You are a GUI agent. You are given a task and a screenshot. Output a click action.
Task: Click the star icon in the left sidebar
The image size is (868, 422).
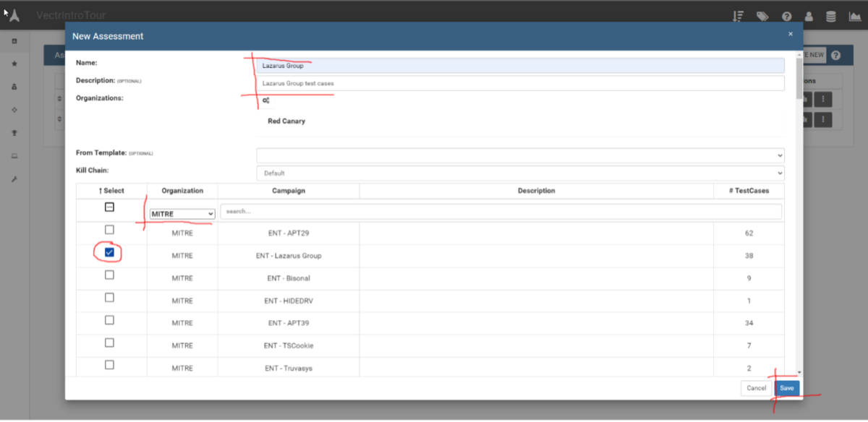(x=14, y=64)
